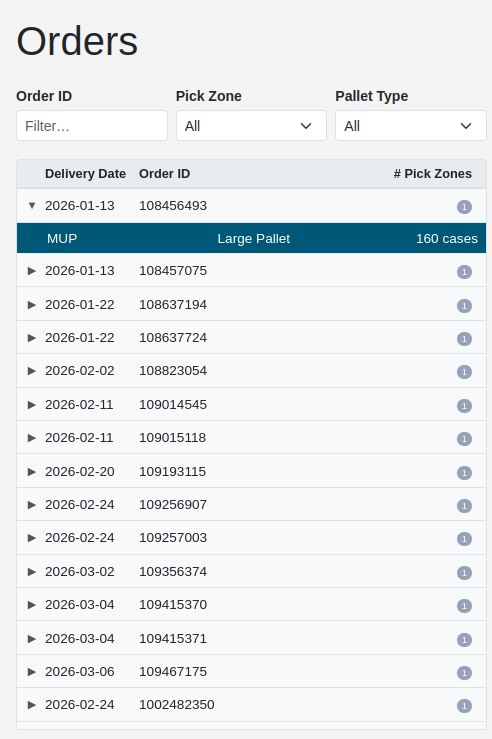Click order number 108456493
492x739 pixels.
[173, 205]
